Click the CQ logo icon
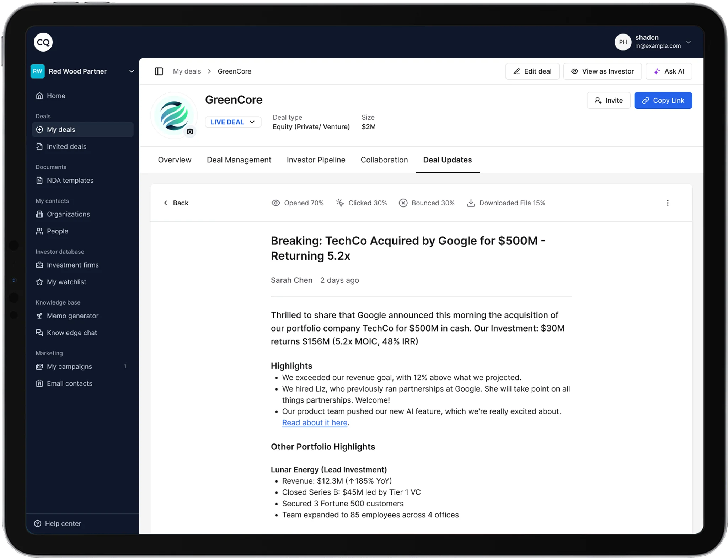 click(x=43, y=42)
